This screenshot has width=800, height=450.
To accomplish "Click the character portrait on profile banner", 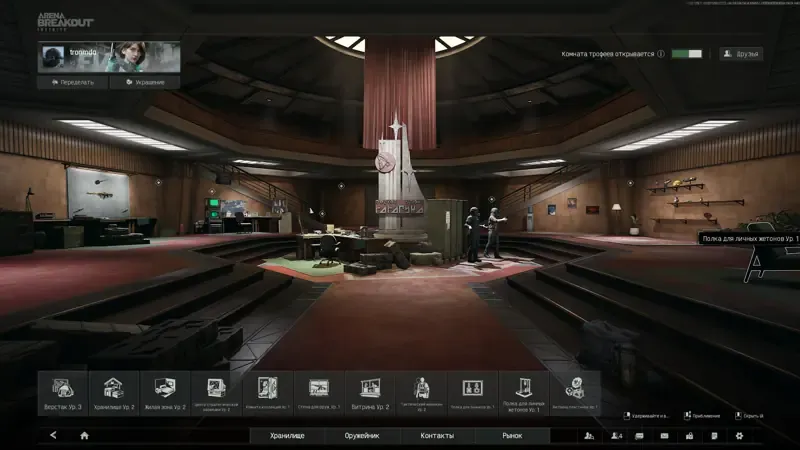I will coord(130,57).
